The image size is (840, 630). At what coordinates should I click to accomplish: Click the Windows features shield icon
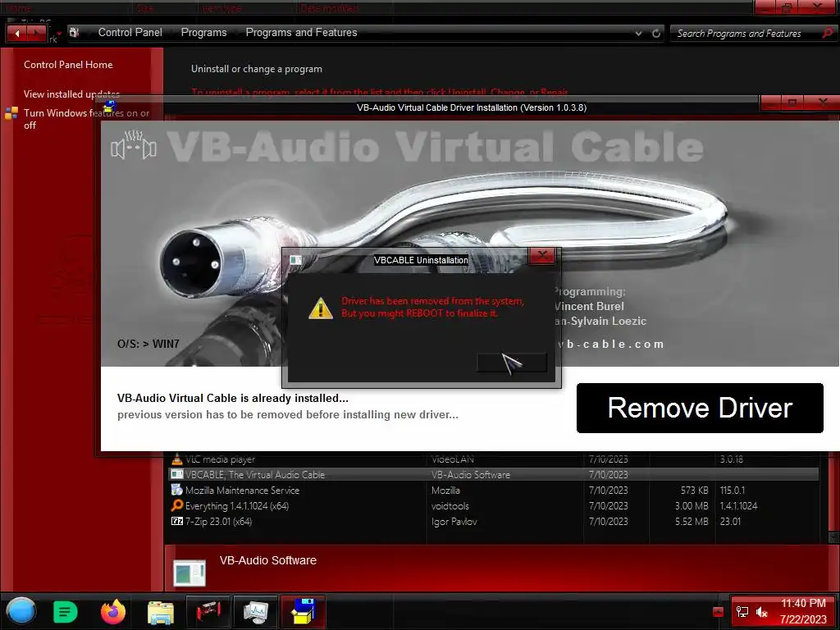pyautogui.click(x=11, y=113)
